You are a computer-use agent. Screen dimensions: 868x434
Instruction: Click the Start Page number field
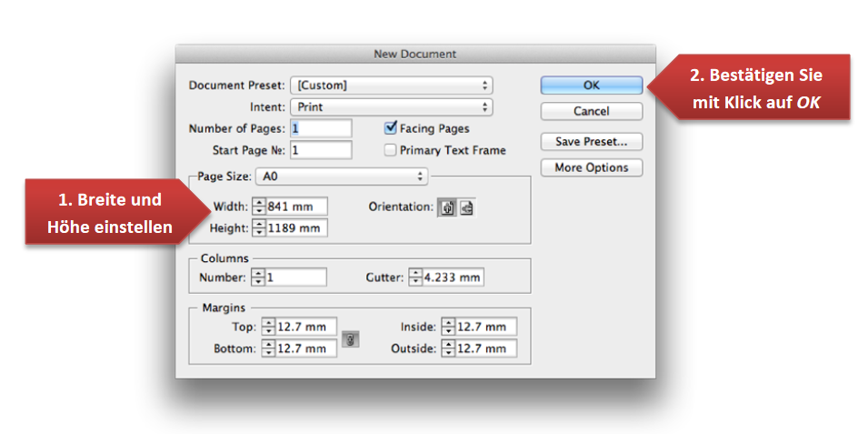321,149
